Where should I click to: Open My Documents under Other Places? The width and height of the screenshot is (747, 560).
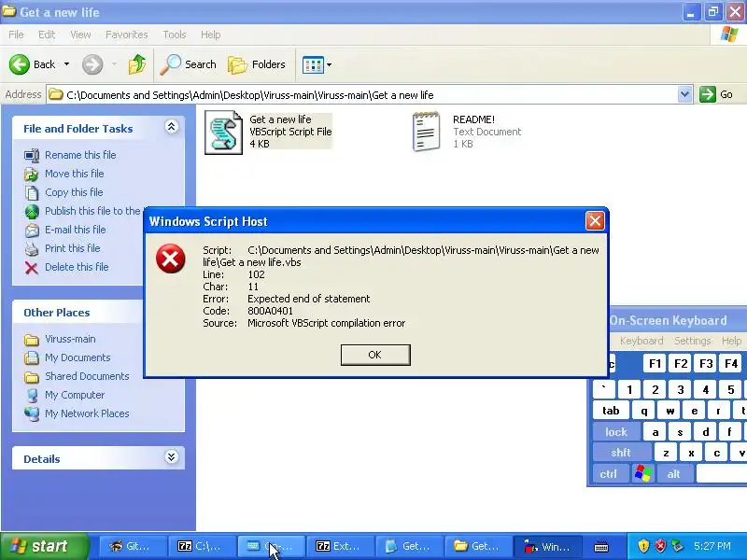click(78, 357)
